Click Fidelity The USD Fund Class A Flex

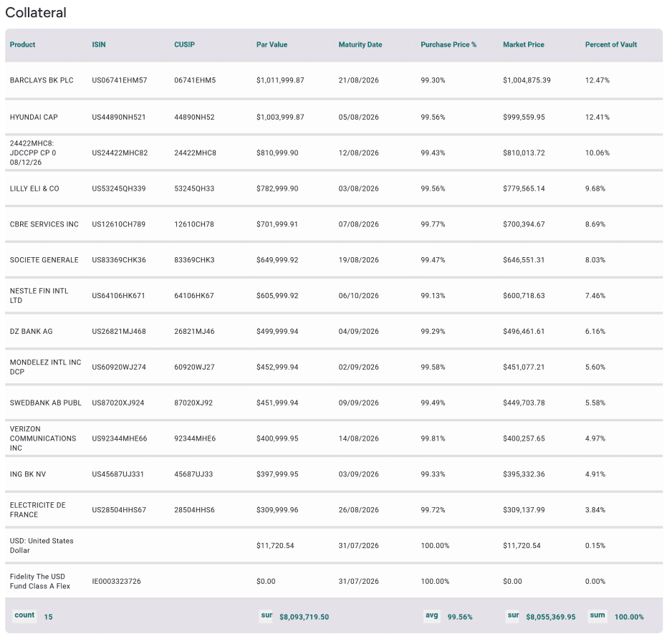(40, 582)
